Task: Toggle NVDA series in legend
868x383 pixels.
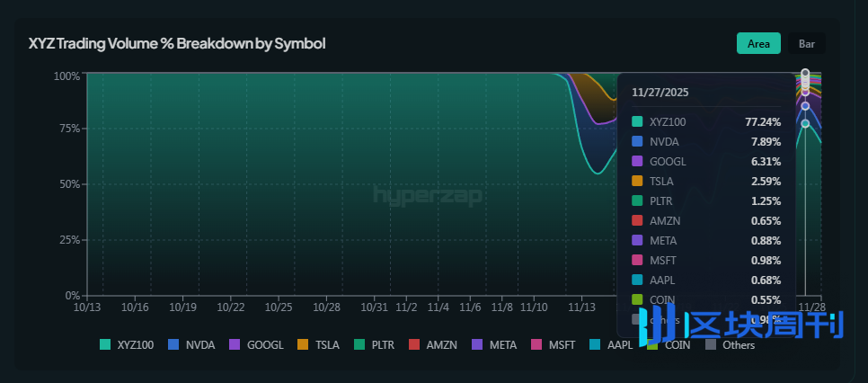Action: click(193, 344)
